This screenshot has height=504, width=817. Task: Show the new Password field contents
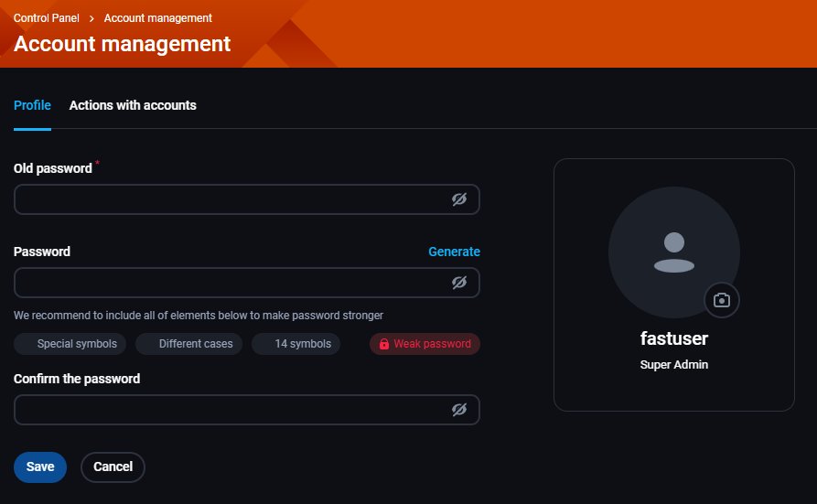(459, 283)
